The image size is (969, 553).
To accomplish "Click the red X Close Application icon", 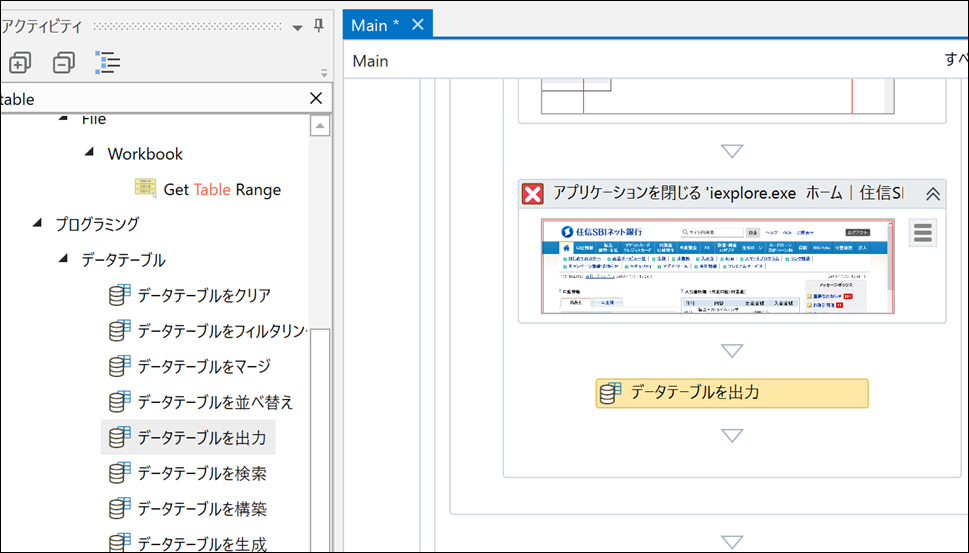I will 532,194.
